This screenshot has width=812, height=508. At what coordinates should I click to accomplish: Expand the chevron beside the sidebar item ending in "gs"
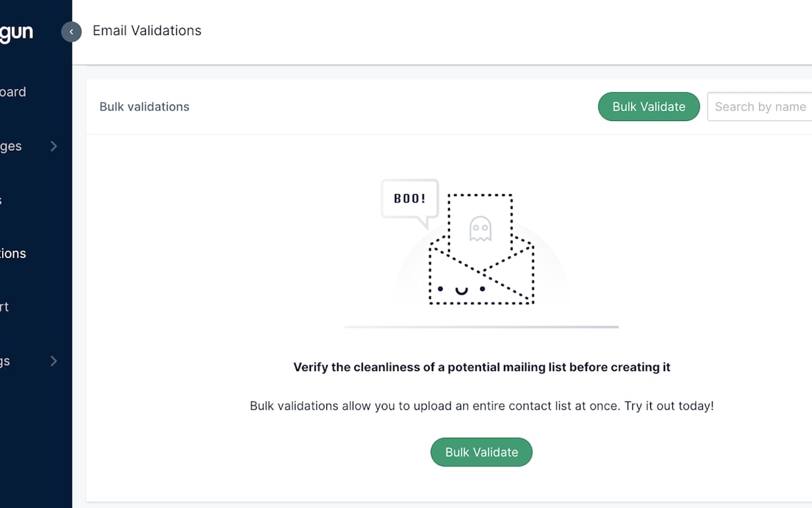pyautogui.click(x=54, y=361)
